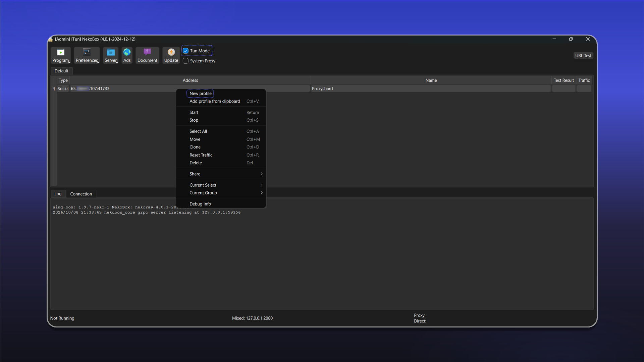Select the Proxyshard name cell

[x=431, y=89]
